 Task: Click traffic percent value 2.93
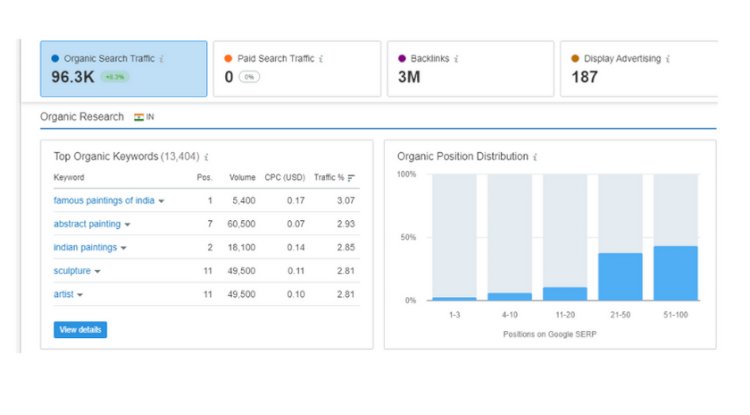click(346, 224)
